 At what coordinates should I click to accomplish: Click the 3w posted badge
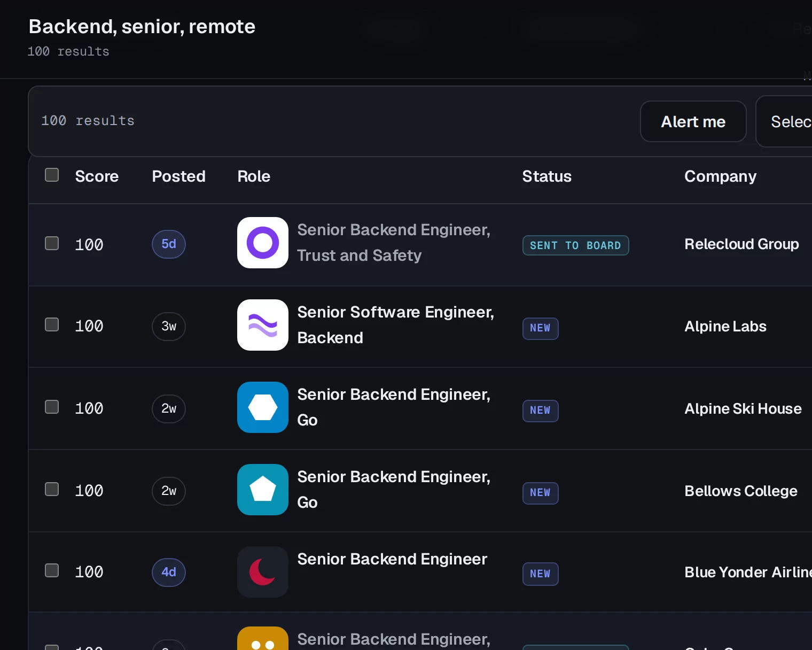pos(169,327)
